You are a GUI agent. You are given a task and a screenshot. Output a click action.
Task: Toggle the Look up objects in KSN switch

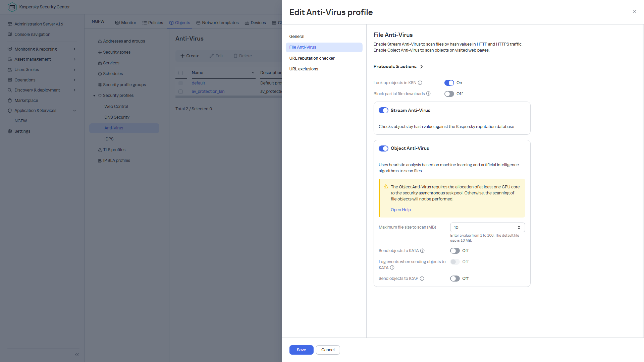pyautogui.click(x=449, y=83)
